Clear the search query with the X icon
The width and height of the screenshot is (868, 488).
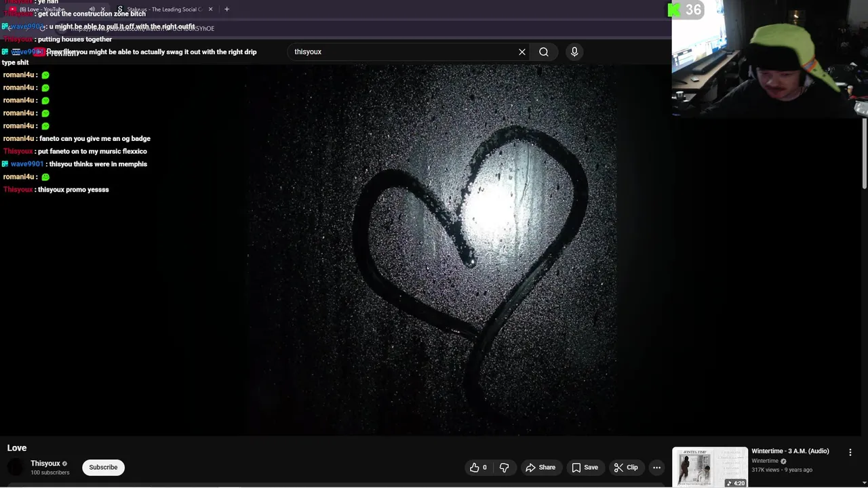pyautogui.click(x=522, y=52)
